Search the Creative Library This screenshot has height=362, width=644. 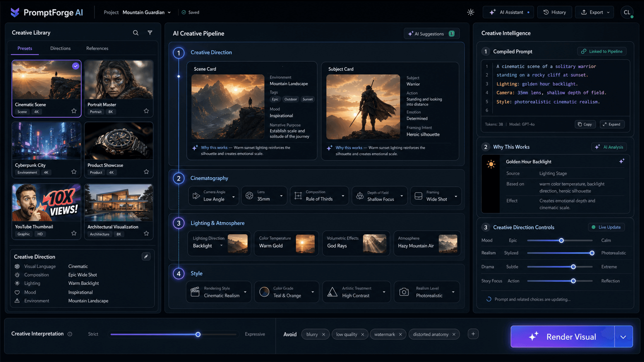136,33
